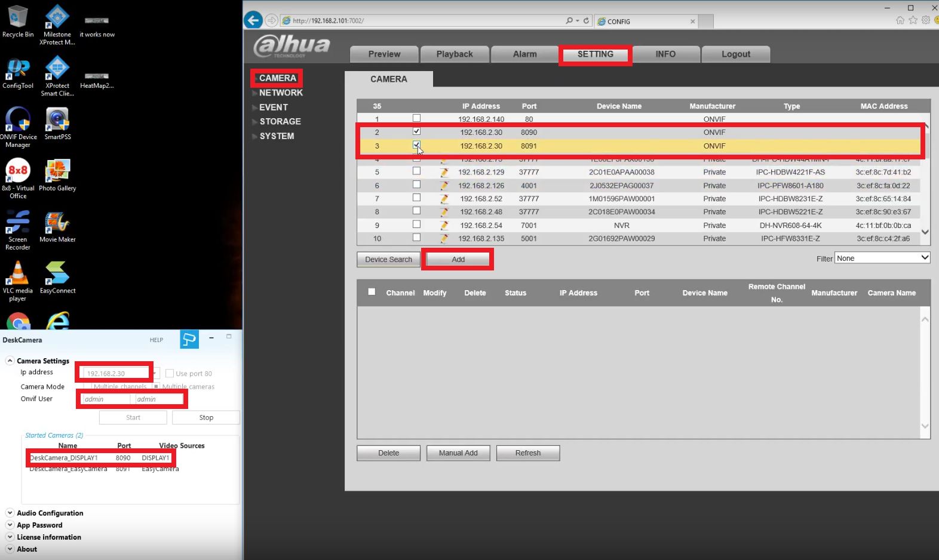Screen dimensions: 939x560
Task: Uncheck device row 3 on port 8091
Action: pos(416,145)
